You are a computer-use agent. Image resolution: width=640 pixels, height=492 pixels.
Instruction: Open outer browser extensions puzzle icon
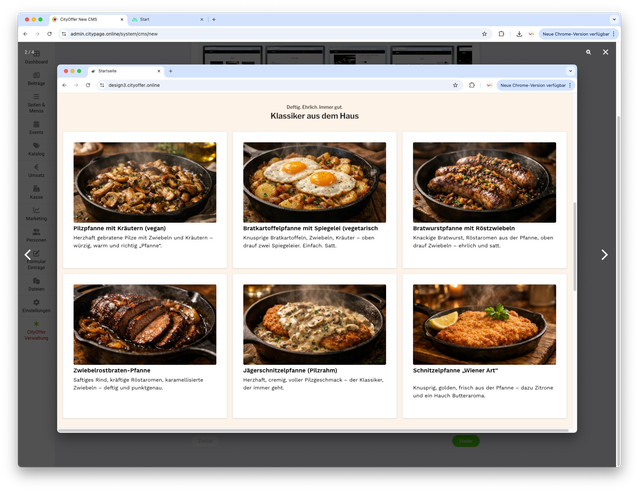click(501, 34)
